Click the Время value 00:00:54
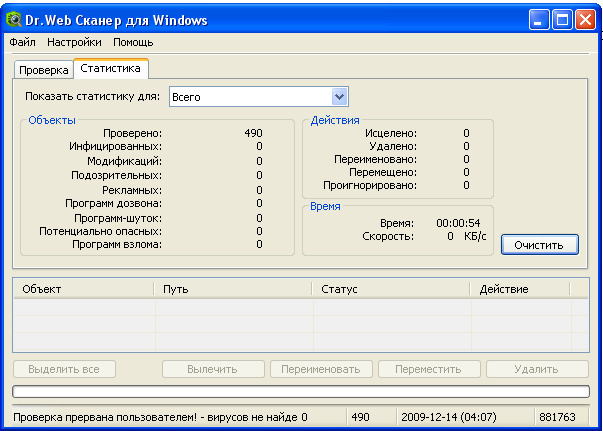603x431 pixels. (x=458, y=223)
